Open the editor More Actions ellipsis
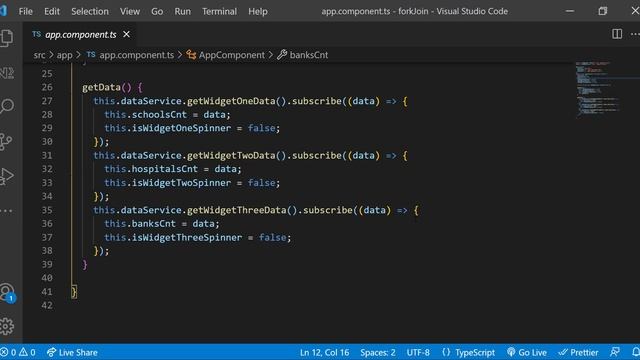The image size is (640, 360). tap(635, 34)
